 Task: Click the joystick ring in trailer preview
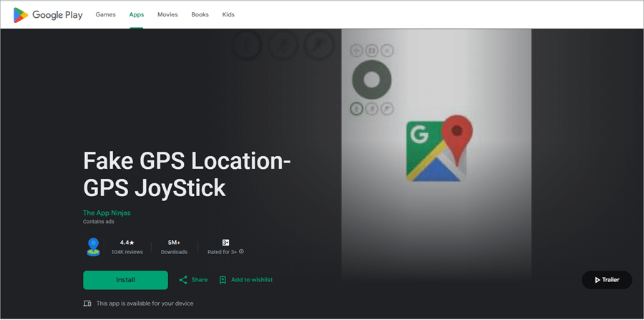[371, 79]
